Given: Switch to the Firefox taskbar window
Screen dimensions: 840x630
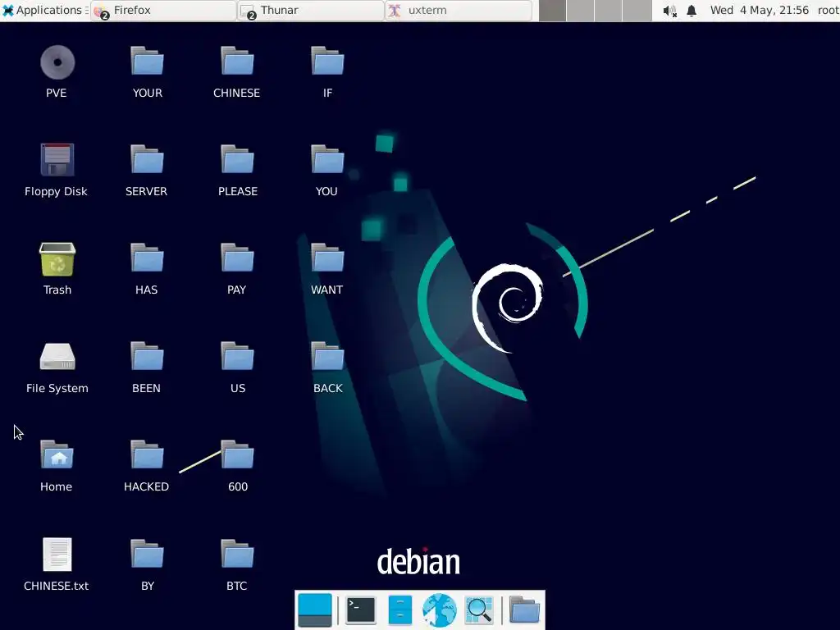Looking at the screenshot, I should point(163,11).
